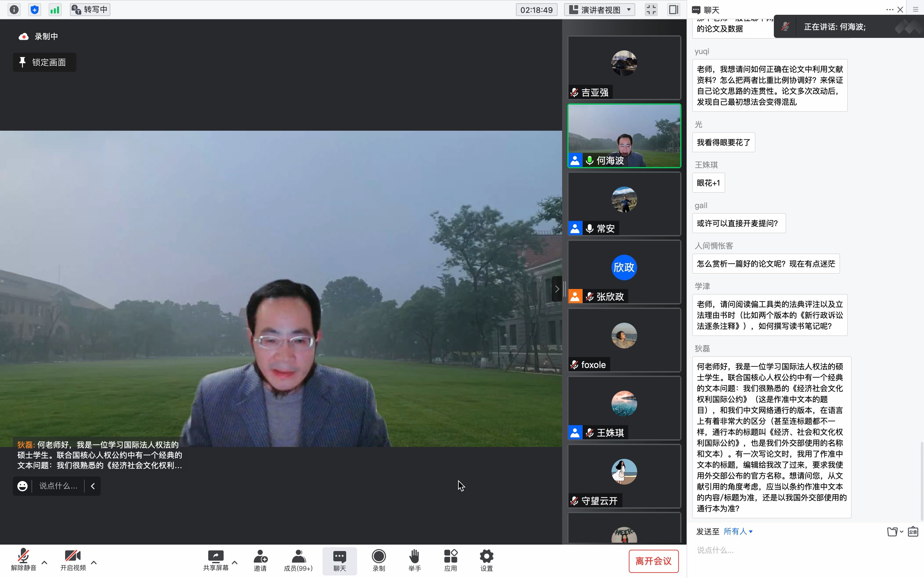Image resolution: width=924 pixels, height=578 pixels.
Task: Click 常安 microphone icon
Action: tap(589, 229)
